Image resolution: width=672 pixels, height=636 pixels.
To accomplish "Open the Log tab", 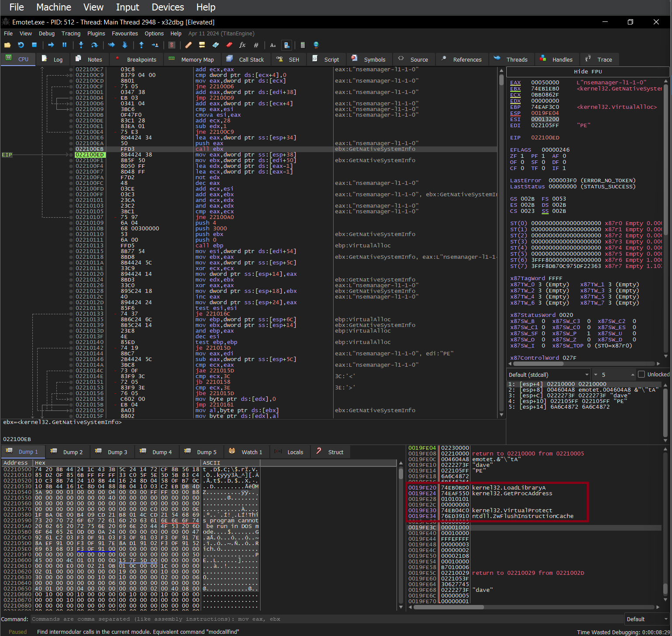I will click(x=53, y=59).
